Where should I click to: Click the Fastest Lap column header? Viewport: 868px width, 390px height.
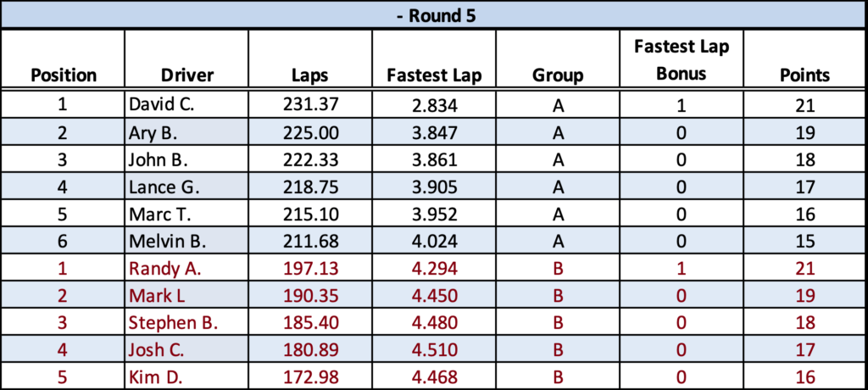coord(433,75)
